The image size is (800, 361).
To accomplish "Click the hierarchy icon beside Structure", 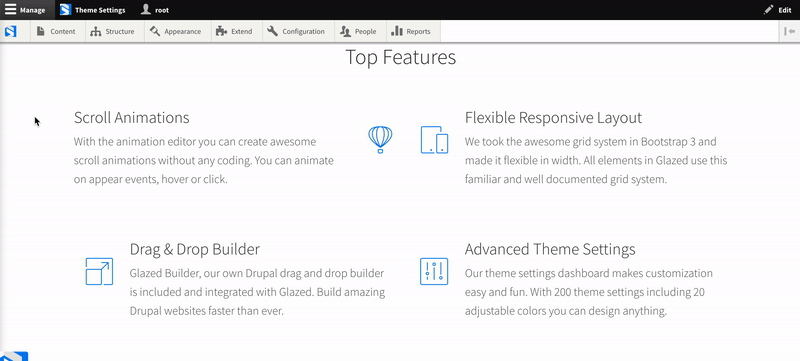I will [x=95, y=32].
